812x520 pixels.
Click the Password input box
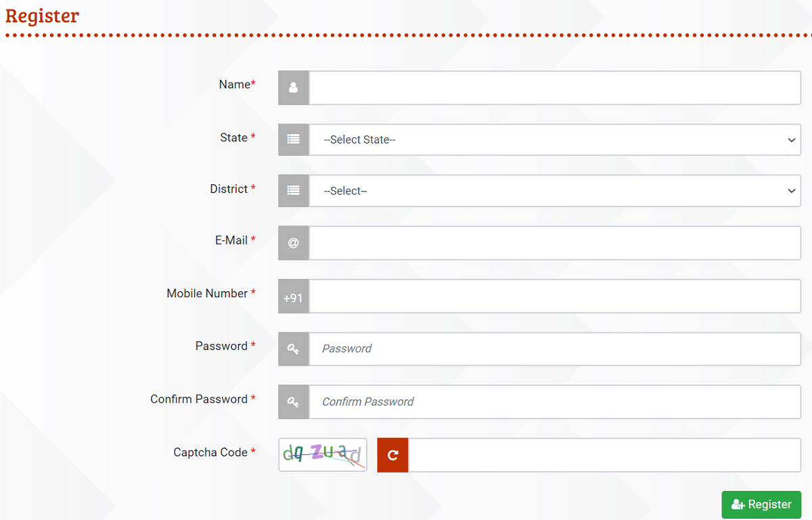point(555,349)
